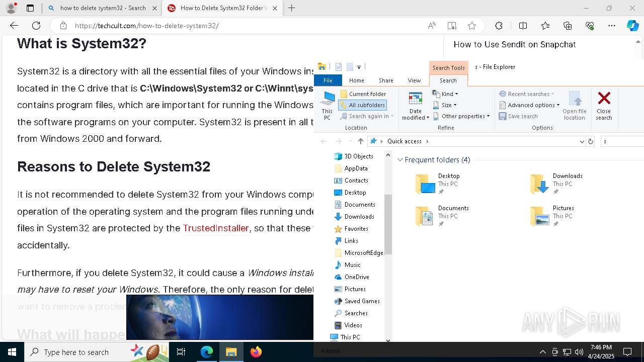Open file location in Explorer ribbon

[x=575, y=106]
